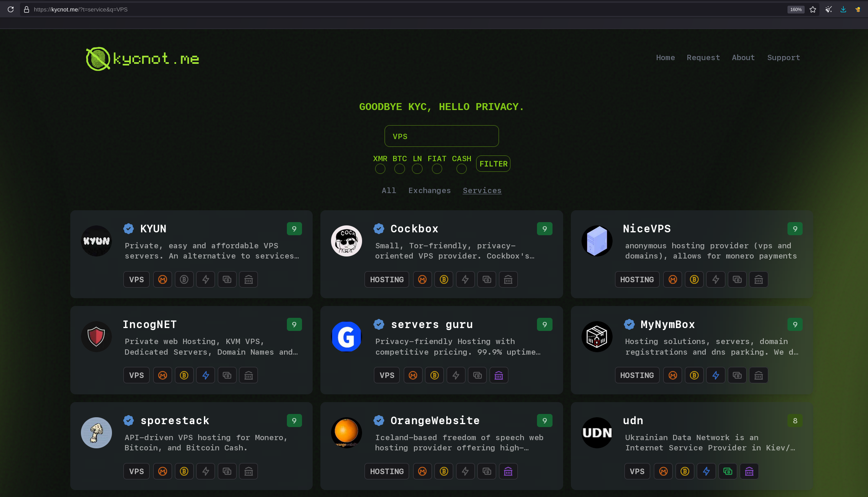Click the Lightning icon on KYUN card
The width and height of the screenshot is (868, 497).
coord(206,279)
